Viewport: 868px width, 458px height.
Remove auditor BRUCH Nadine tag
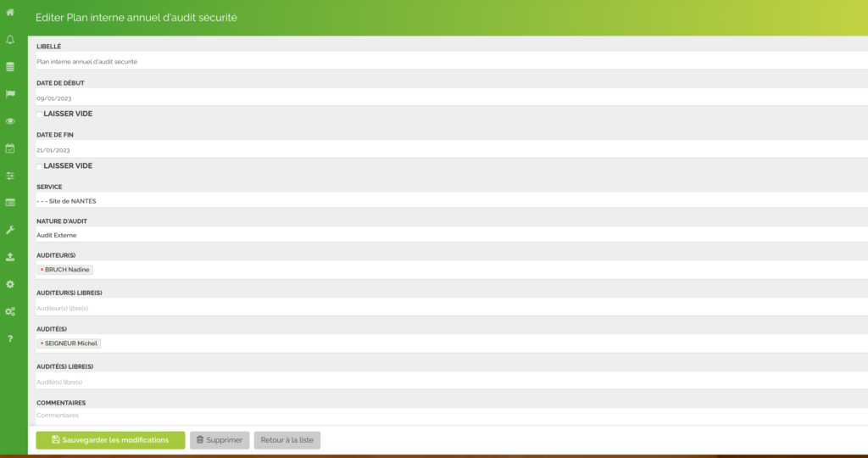[42, 270]
